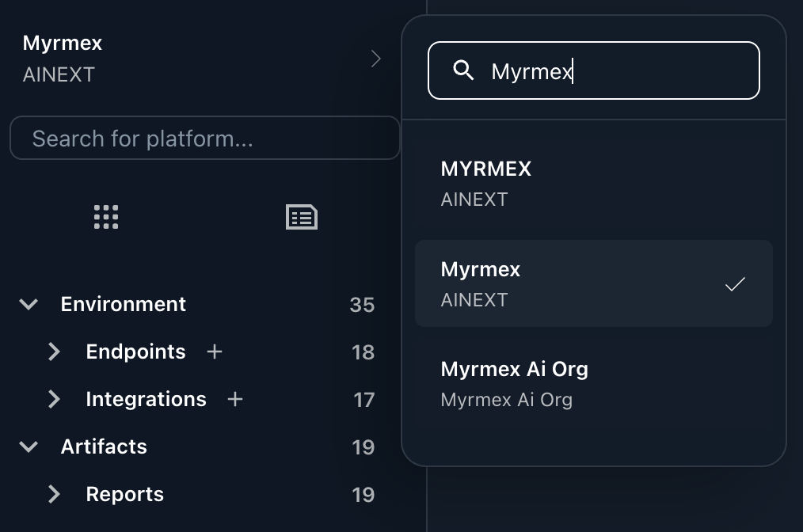Click the magnifier icon in the organization search
This screenshot has width=803, height=532.
click(x=463, y=70)
